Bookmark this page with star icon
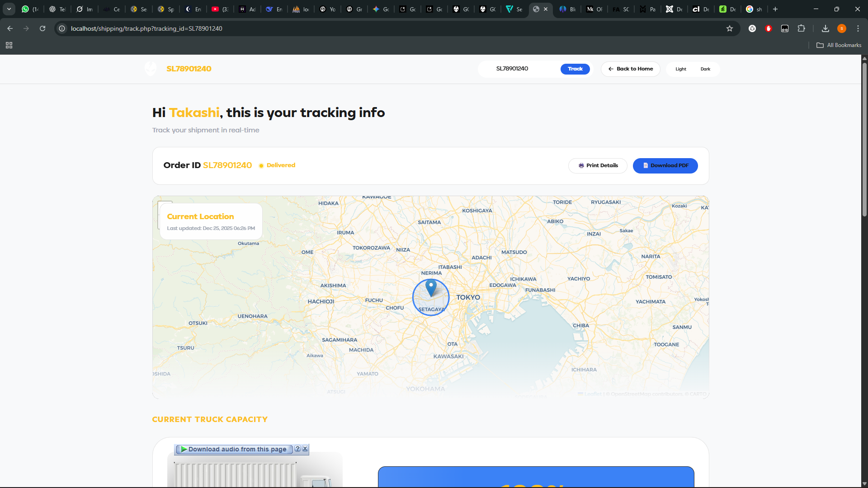 click(729, 28)
